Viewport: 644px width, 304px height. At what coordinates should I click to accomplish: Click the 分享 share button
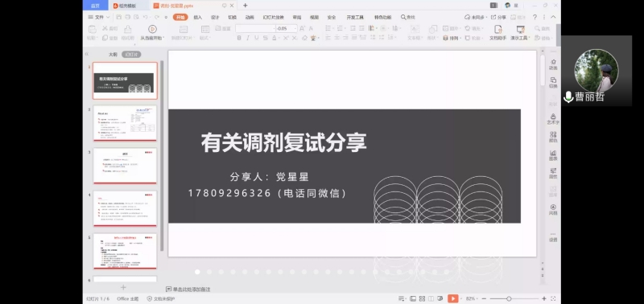pos(498,17)
